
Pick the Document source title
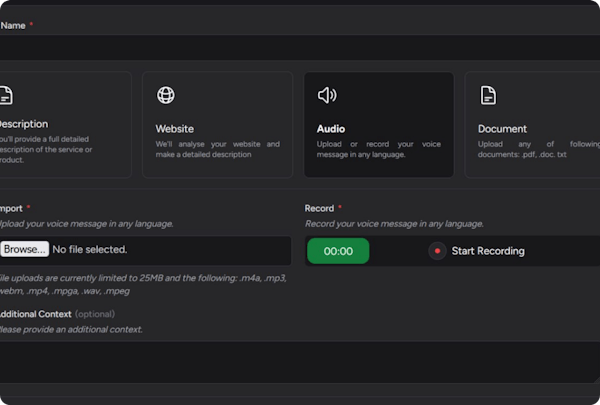(502, 129)
